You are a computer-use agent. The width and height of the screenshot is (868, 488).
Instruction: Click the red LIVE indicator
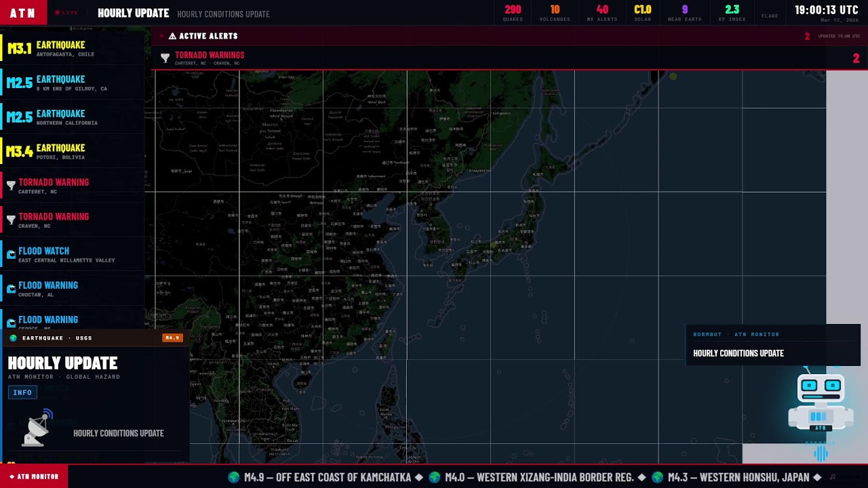point(66,13)
